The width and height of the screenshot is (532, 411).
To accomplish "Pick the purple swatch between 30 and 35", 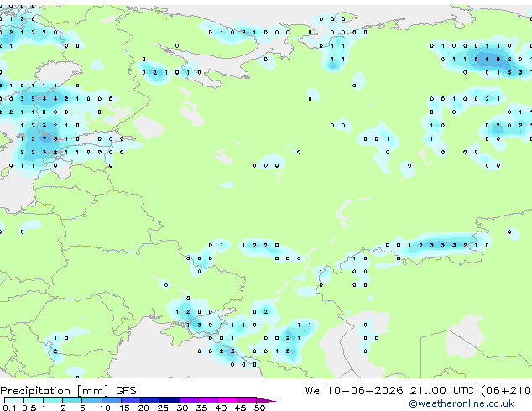I will point(189,400).
